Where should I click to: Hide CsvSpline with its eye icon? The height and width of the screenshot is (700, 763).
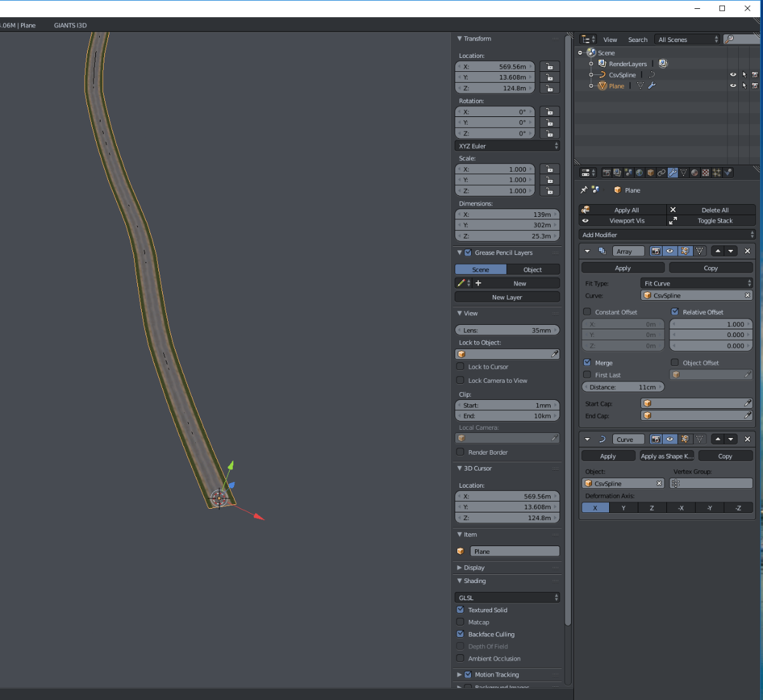pos(733,75)
